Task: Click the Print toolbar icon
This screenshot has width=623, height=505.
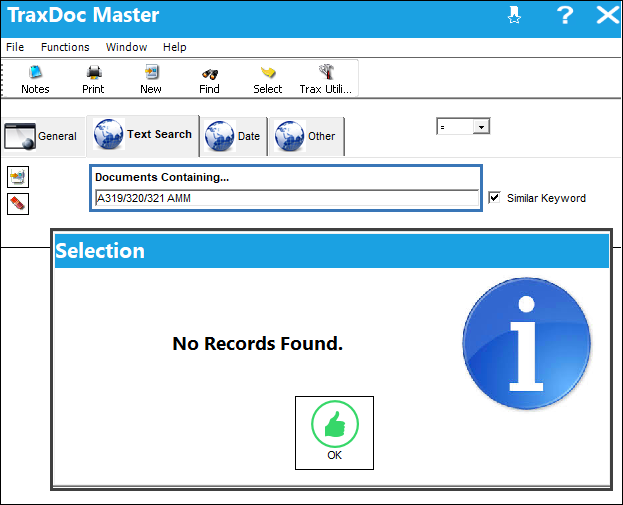Action: point(93,79)
